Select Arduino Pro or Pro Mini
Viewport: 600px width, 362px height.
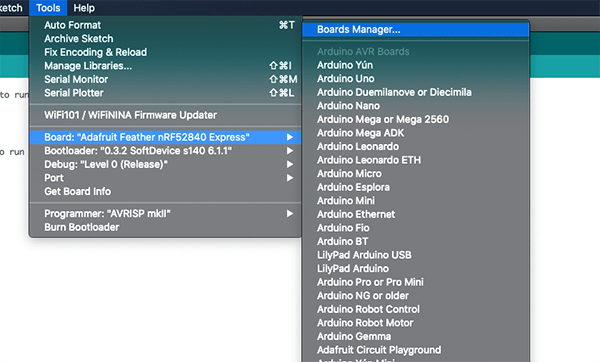(x=416, y=282)
